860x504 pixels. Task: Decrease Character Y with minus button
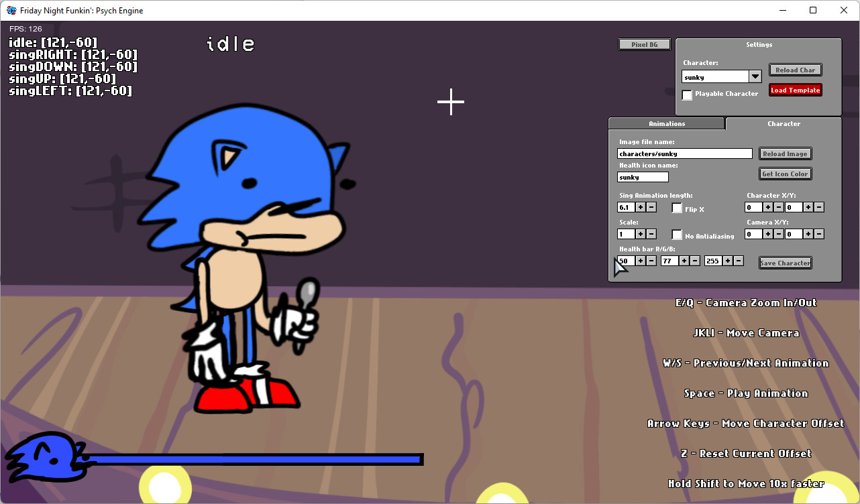(x=819, y=207)
